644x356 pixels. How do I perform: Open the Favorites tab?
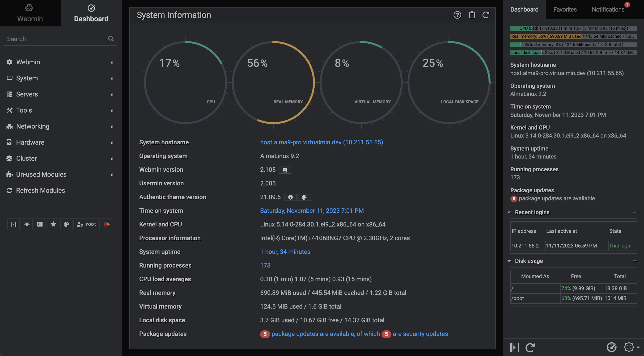point(565,9)
